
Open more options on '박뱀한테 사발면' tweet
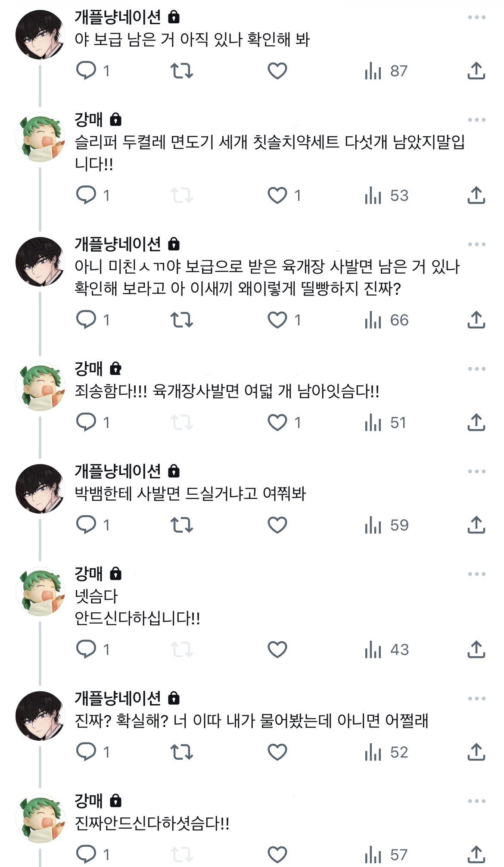coord(476,471)
